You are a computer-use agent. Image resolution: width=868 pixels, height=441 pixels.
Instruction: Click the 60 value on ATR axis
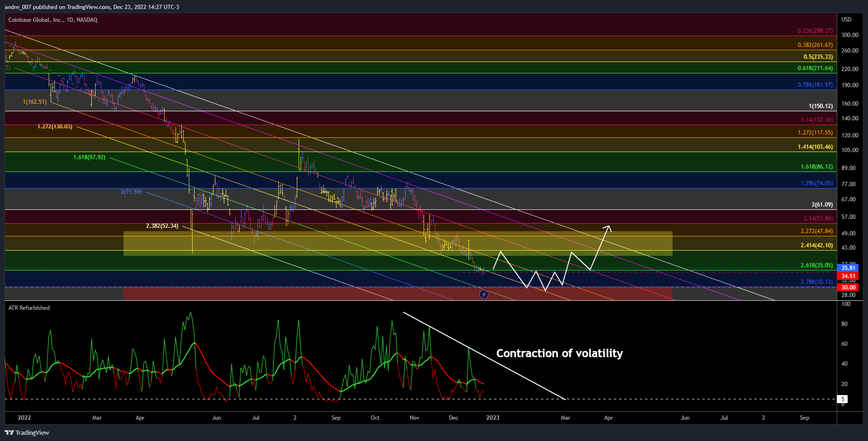click(844, 344)
